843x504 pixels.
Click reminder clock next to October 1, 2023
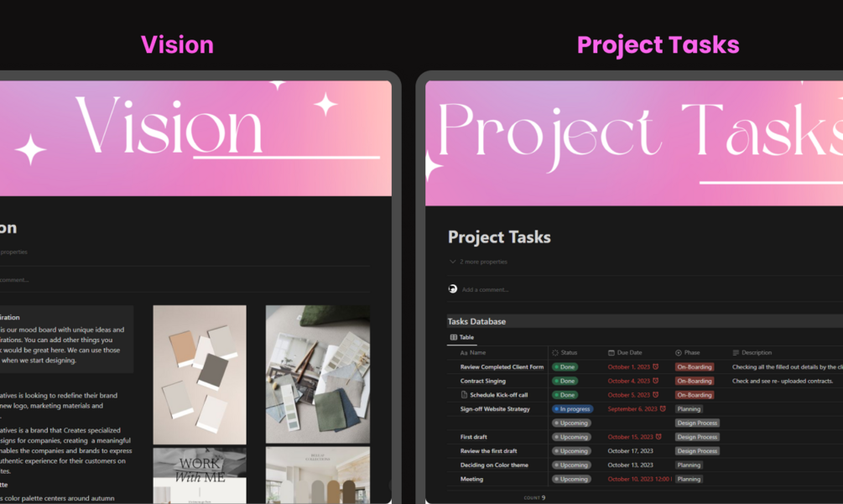[655, 367]
